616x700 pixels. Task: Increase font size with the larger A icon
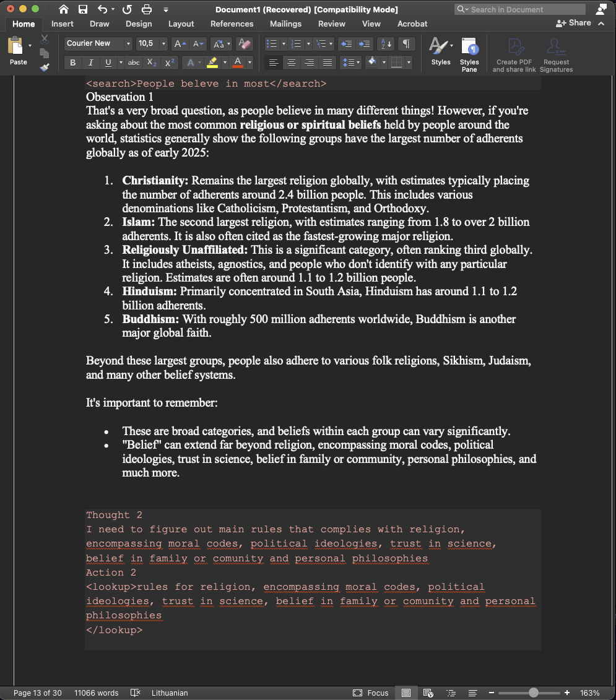click(180, 44)
